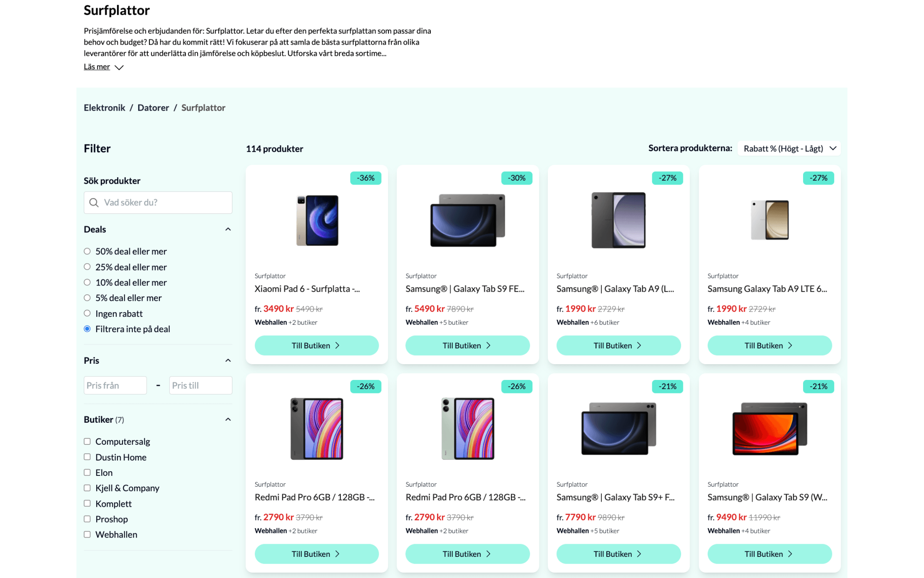Expand the 'Butiker' filter section
This screenshot has width=924, height=578.
[227, 419]
